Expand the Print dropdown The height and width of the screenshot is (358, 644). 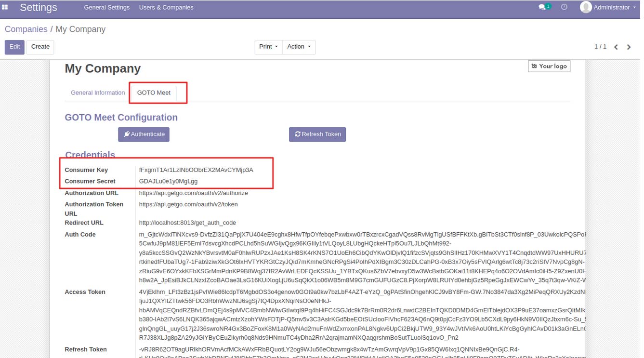point(268,47)
